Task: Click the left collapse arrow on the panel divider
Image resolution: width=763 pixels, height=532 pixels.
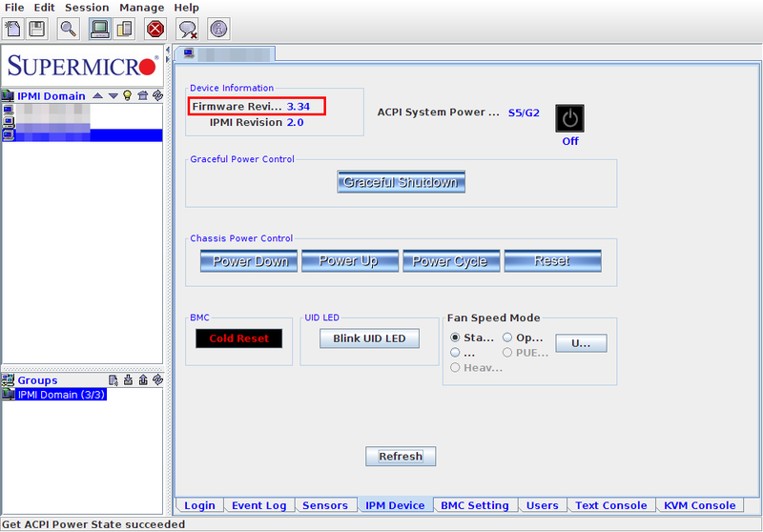Action: tap(168, 50)
